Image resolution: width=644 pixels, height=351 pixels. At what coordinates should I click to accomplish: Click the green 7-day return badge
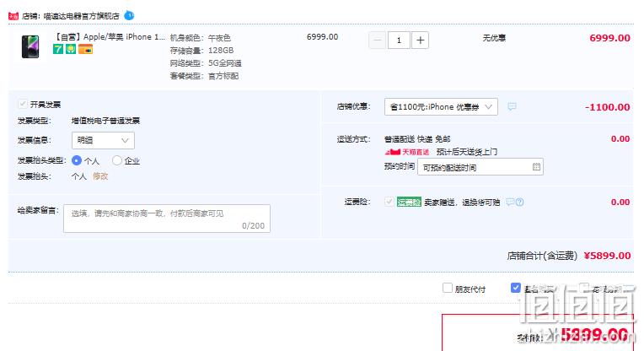58,49
